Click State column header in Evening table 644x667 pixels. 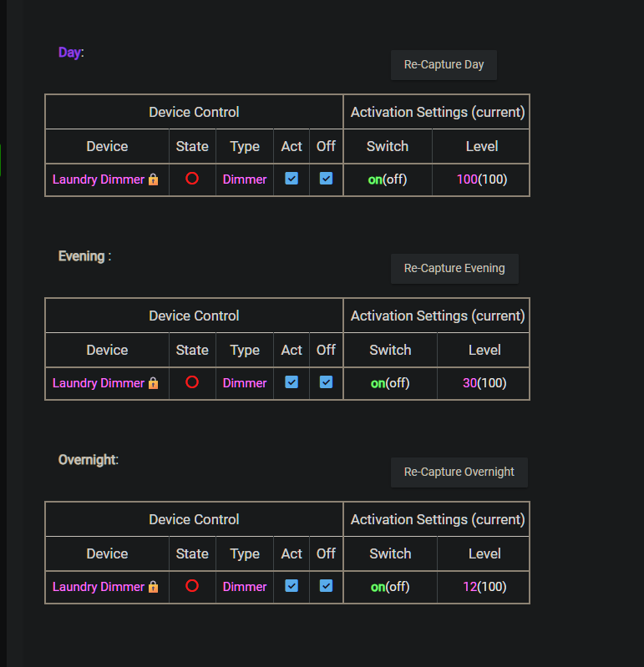click(192, 350)
